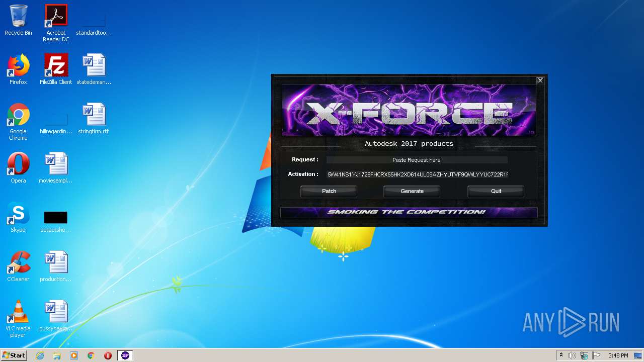Click the Request paste field

[417, 160]
